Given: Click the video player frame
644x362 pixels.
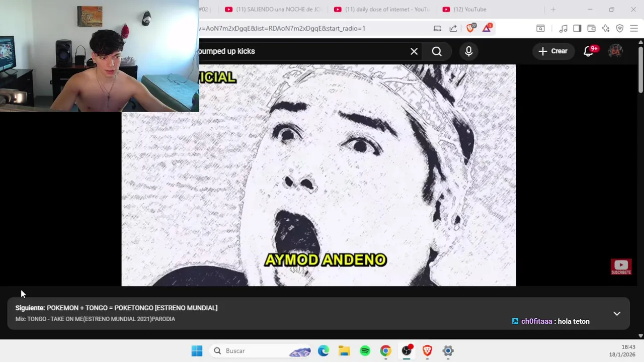Looking at the screenshot, I should pyautogui.click(x=318, y=175).
